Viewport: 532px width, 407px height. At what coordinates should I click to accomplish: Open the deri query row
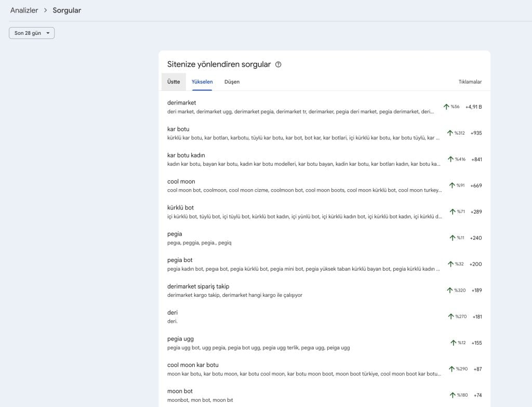click(172, 312)
